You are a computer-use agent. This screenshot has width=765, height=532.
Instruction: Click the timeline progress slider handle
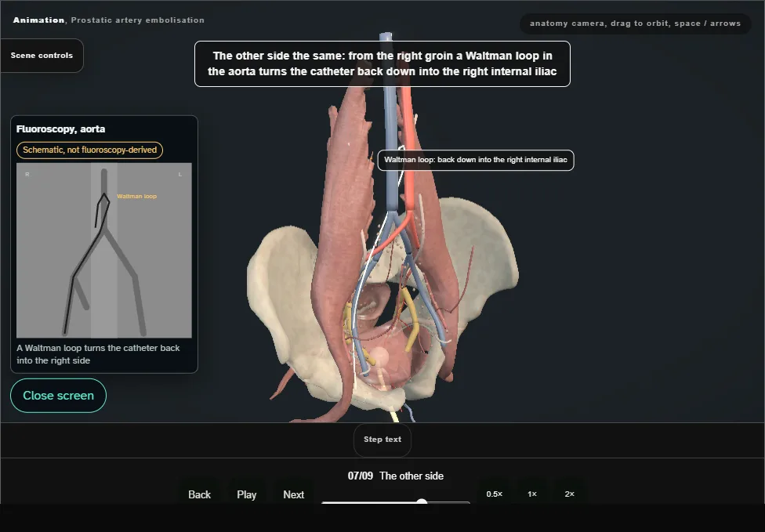pos(422,501)
